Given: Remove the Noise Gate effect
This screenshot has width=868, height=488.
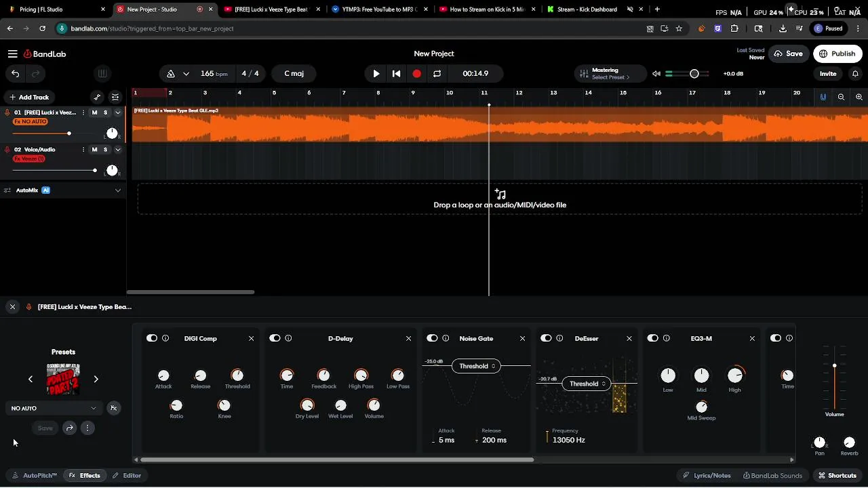Looking at the screenshot, I should coord(522,338).
